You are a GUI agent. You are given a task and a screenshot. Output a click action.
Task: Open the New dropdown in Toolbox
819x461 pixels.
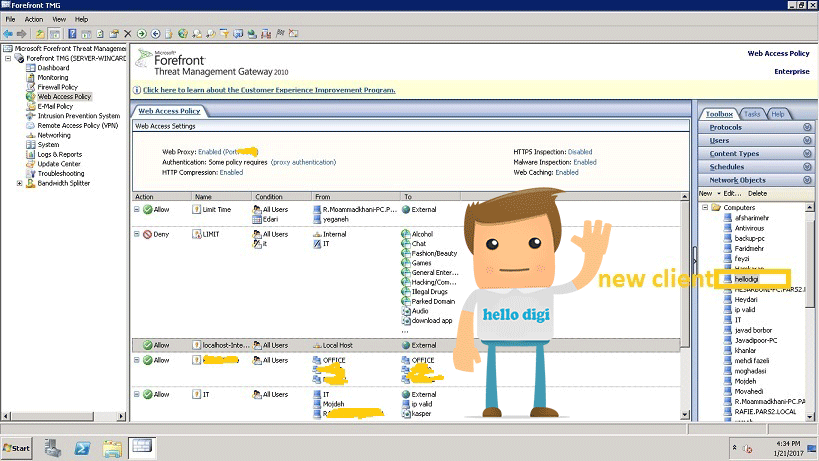click(709, 194)
